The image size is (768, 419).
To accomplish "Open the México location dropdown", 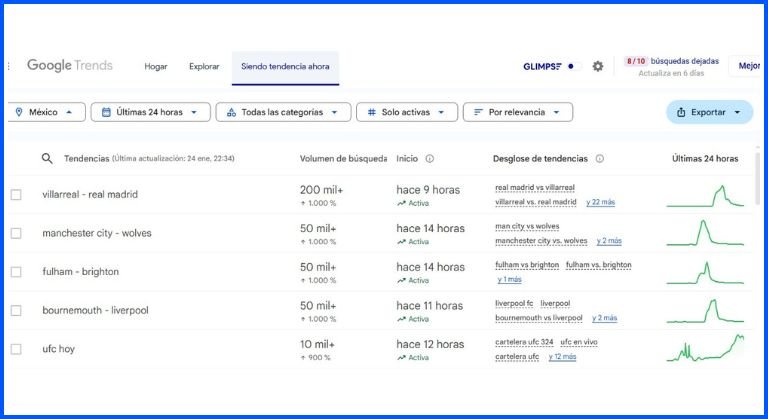I will click(46, 112).
